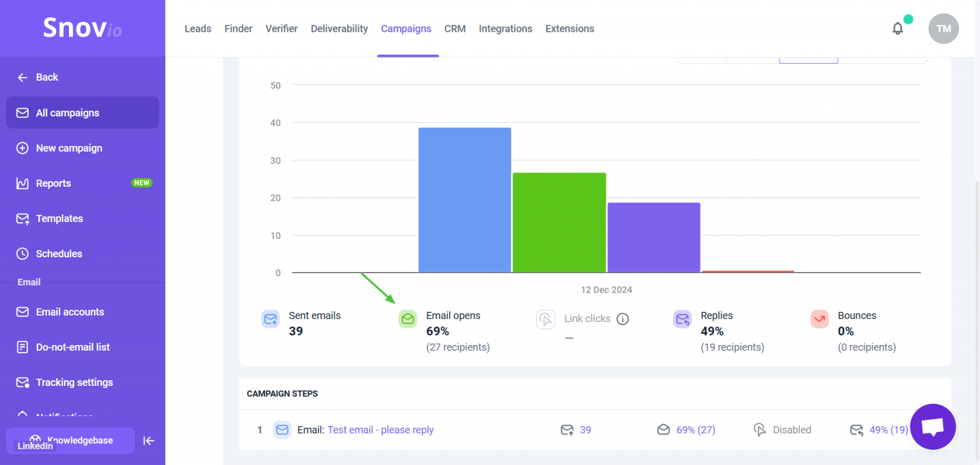
Task: Click the blue Sent emails bar
Action: tap(464, 200)
